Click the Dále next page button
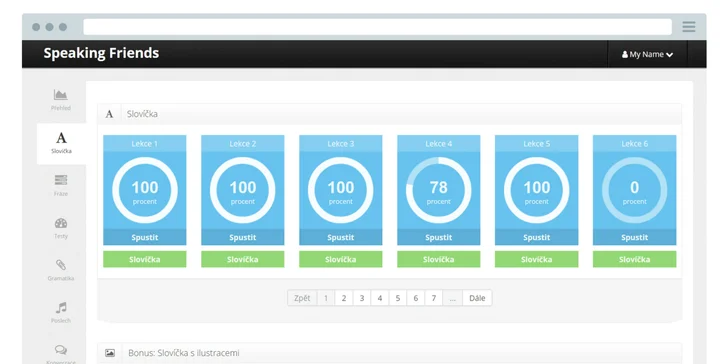728x364 pixels. (x=477, y=298)
